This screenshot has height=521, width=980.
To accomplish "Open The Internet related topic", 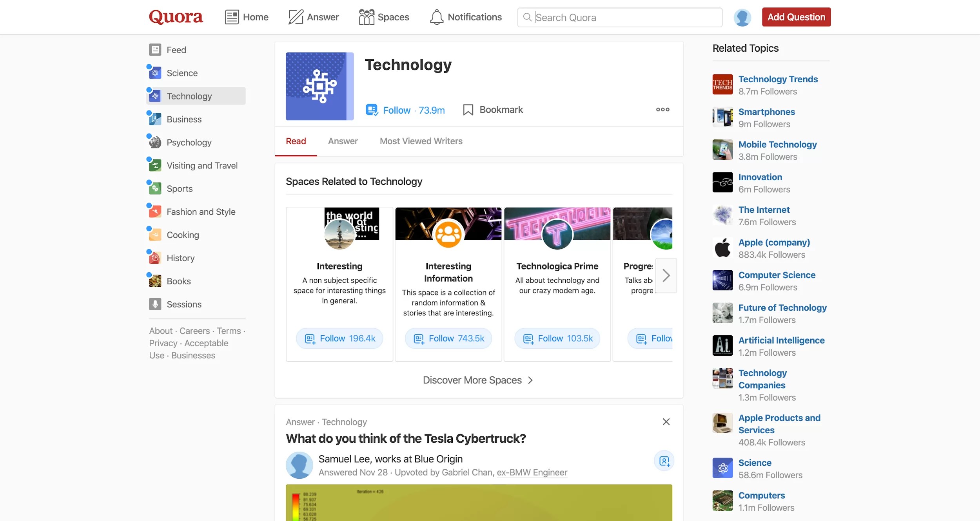I will tap(764, 210).
